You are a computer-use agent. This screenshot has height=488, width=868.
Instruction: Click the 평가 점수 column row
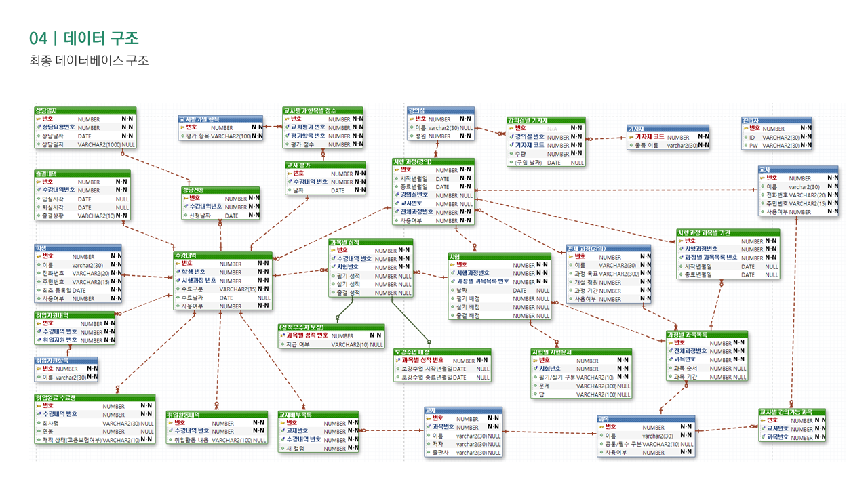click(x=323, y=144)
